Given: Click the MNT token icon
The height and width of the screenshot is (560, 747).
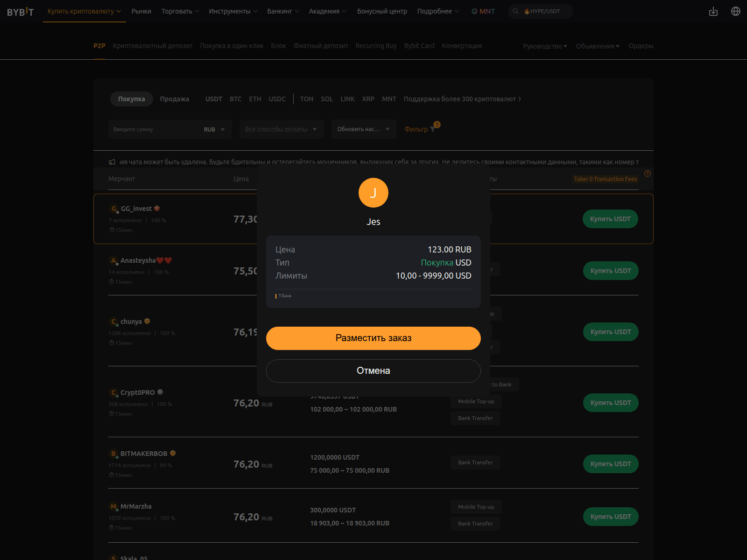Looking at the screenshot, I should [x=474, y=11].
